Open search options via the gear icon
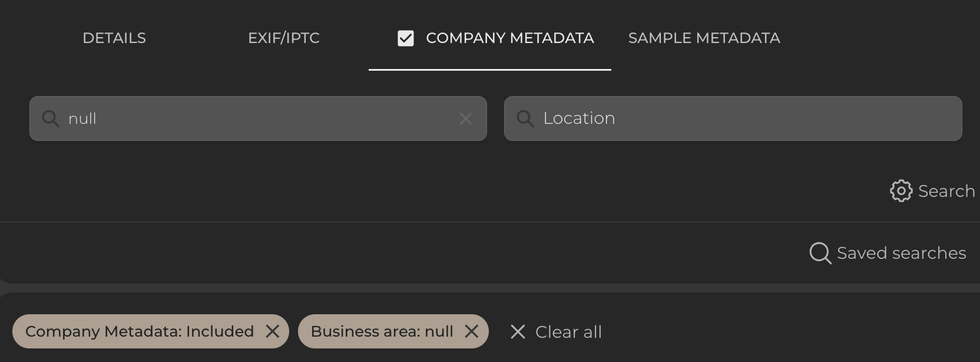 900,191
